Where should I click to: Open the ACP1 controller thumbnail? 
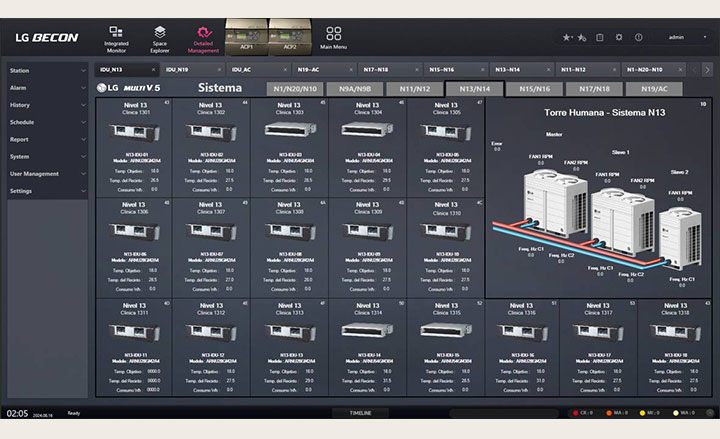coord(246,37)
